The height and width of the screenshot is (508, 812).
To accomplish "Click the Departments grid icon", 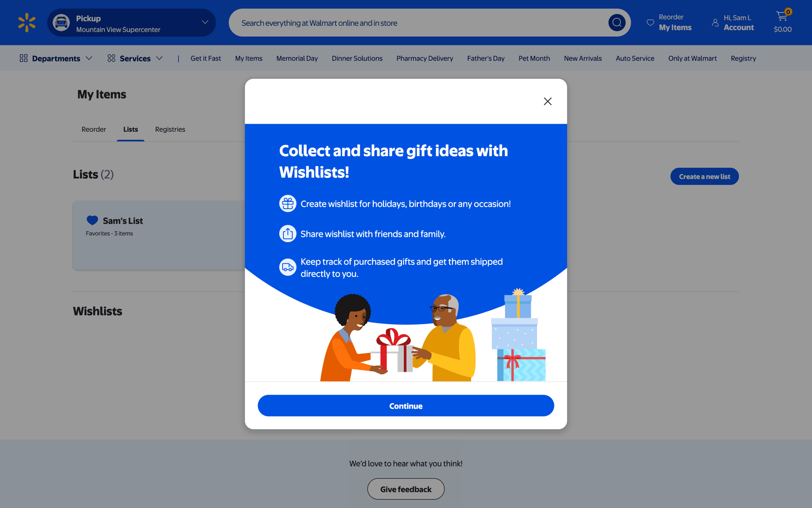I will [24, 58].
